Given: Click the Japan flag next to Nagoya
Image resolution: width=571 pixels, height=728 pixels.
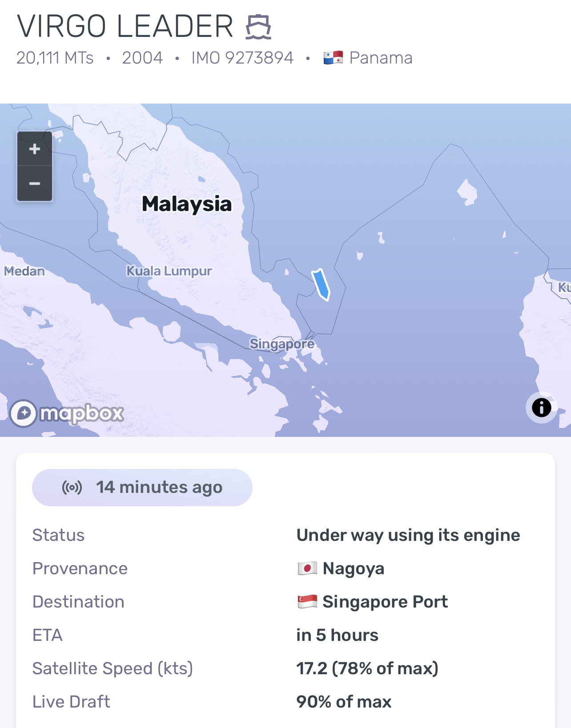Looking at the screenshot, I should click(307, 568).
